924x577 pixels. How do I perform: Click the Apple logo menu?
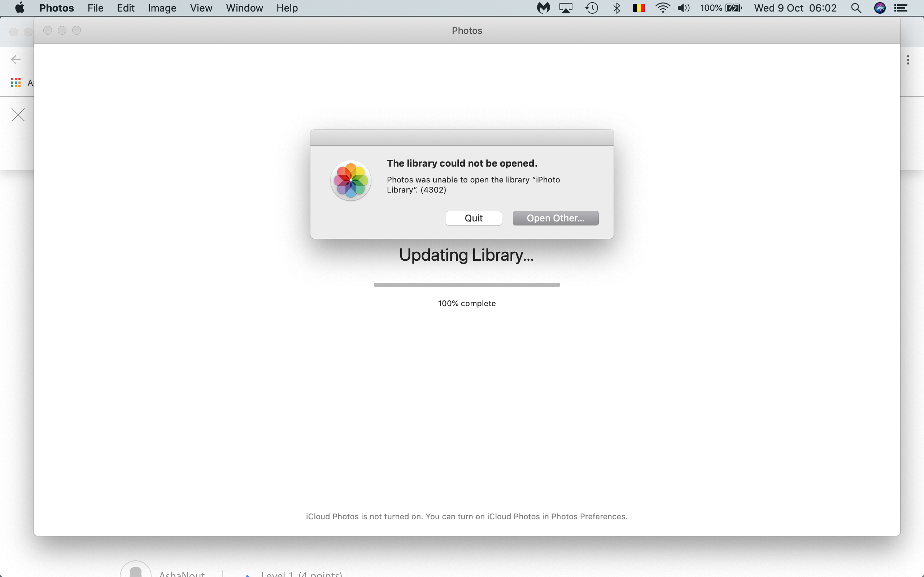[19, 8]
